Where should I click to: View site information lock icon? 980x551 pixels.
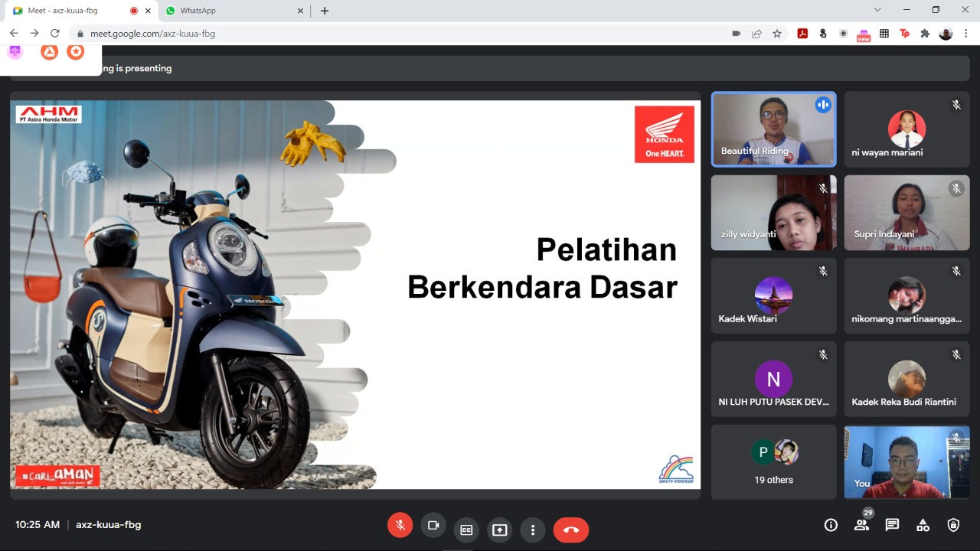click(80, 34)
